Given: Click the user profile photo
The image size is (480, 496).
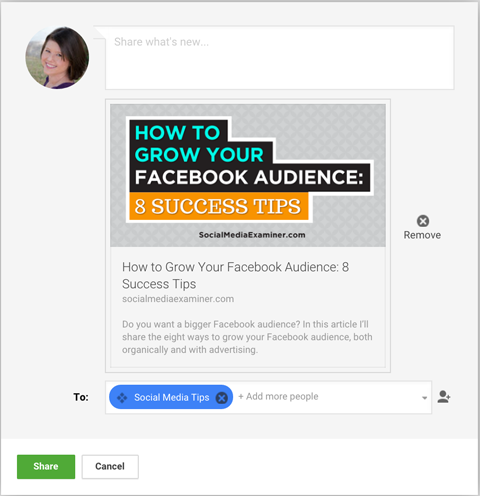Looking at the screenshot, I should 57,57.
